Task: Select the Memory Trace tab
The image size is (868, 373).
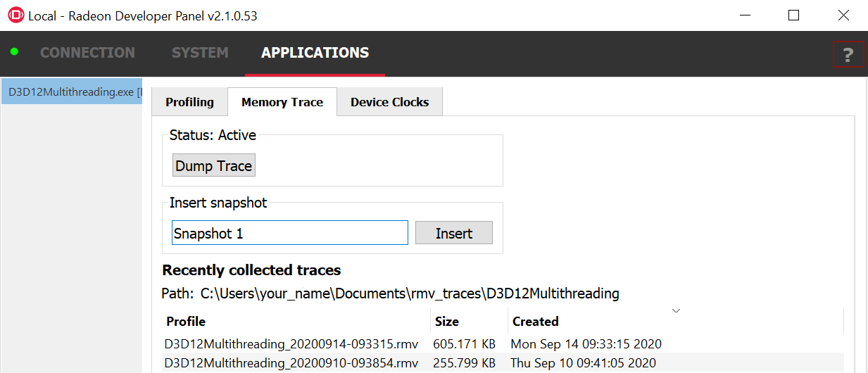Action: (x=282, y=102)
